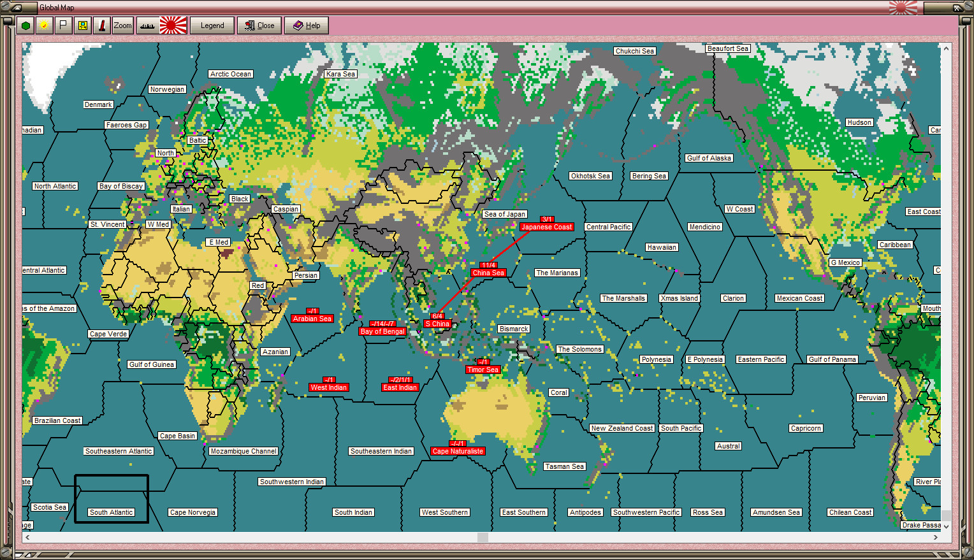Close the Global Map via Close button
Screen dimensions: 974x560
259,25
